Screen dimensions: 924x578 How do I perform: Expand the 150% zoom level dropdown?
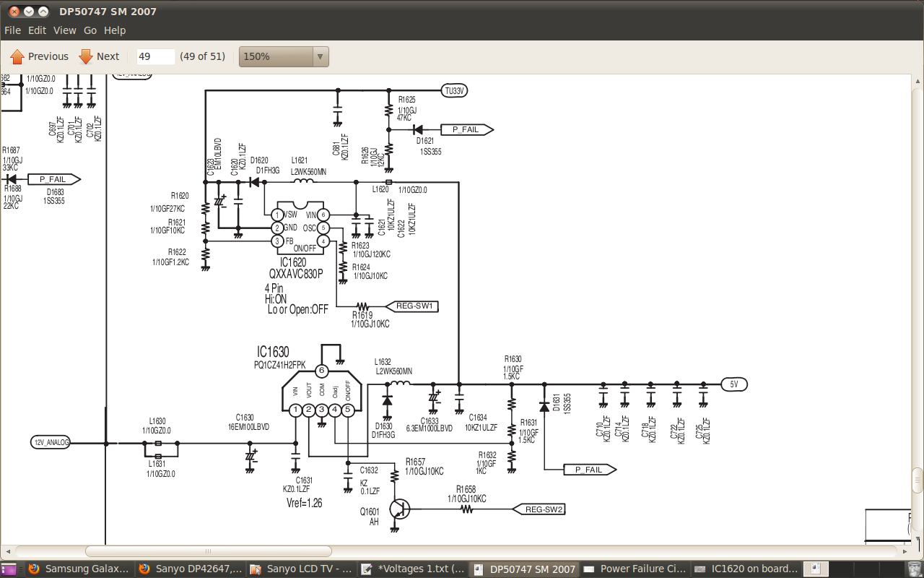point(284,56)
